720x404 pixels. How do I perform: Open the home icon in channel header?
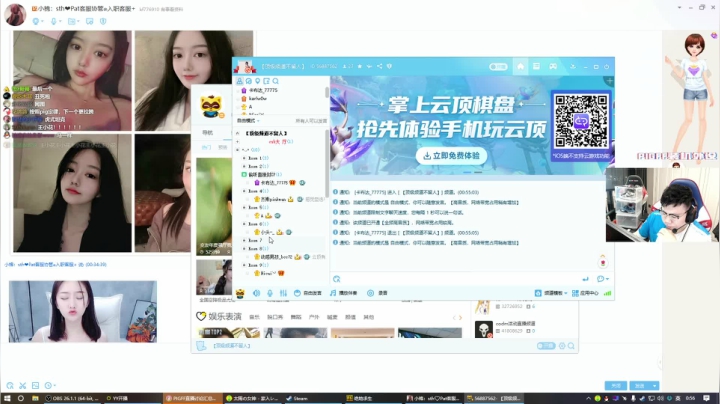(520, 66)
